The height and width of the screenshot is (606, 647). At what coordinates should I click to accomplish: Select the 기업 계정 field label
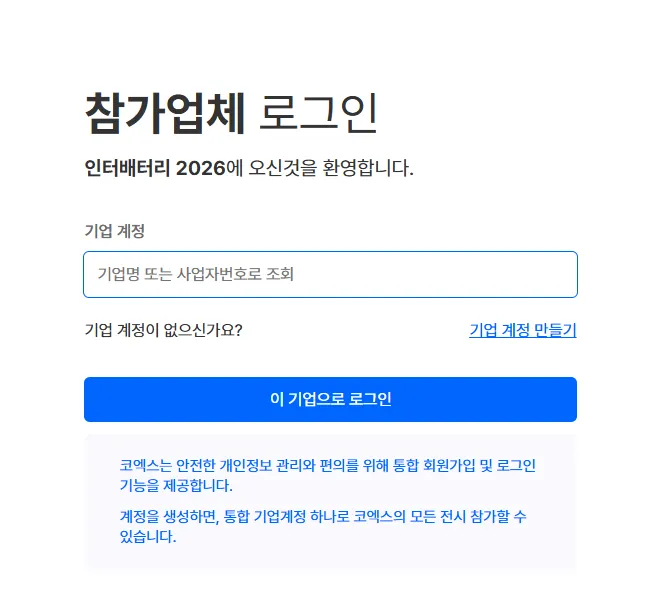point(115,231)
